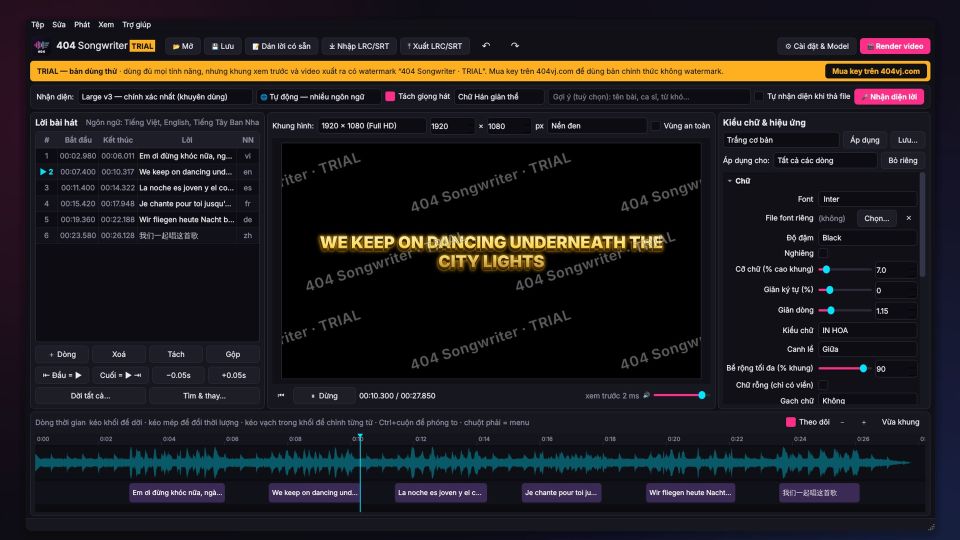The width and height of the screenshot is (960, 540).
Task: Export lyrics using Xuất LRC/SRT
Action: (435, 46)
